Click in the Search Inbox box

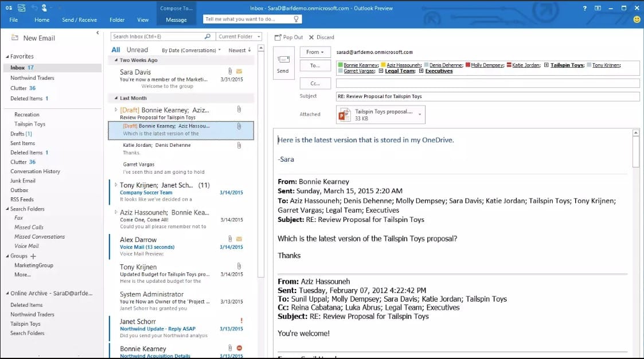pos(158,37)
